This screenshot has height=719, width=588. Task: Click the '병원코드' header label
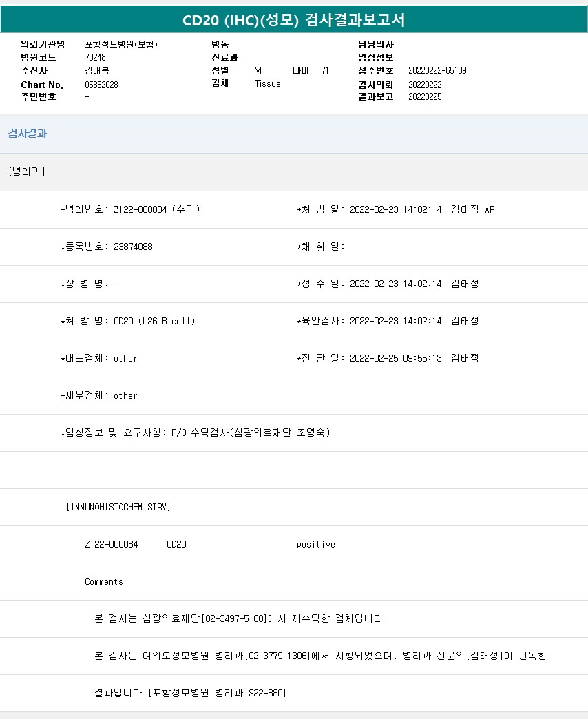coord(39,57)
